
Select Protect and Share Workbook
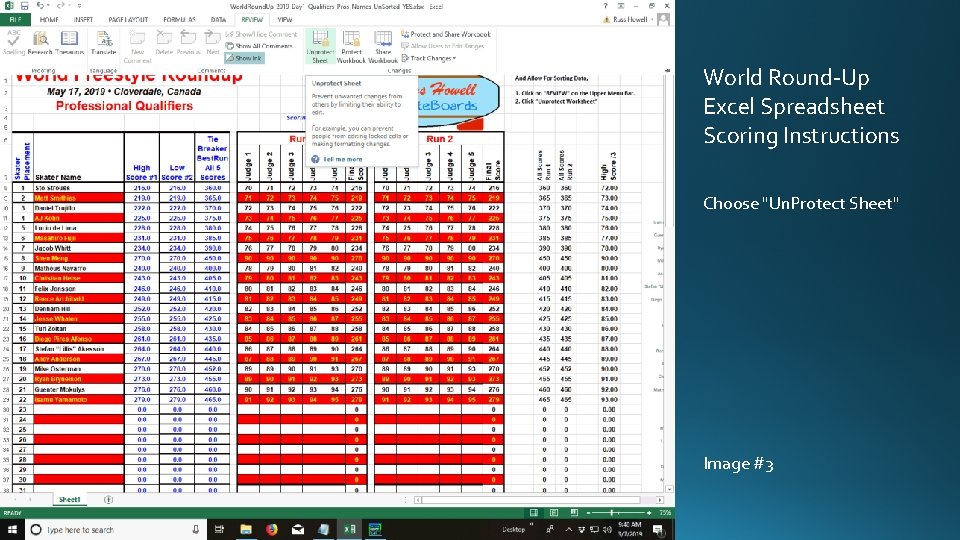pyautogui.click(x=446, y=34)
